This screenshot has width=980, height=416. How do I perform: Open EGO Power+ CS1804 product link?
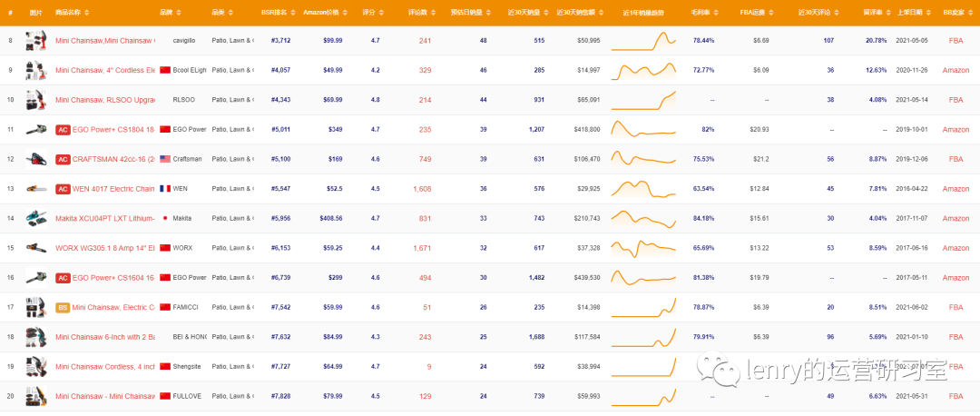click(113, 130)
